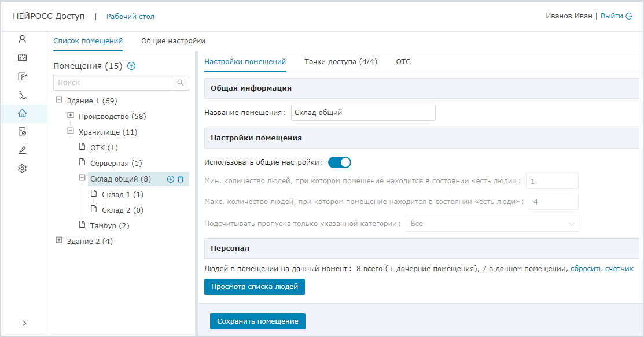Open the Общие настройки tab

tap(173, 41)
